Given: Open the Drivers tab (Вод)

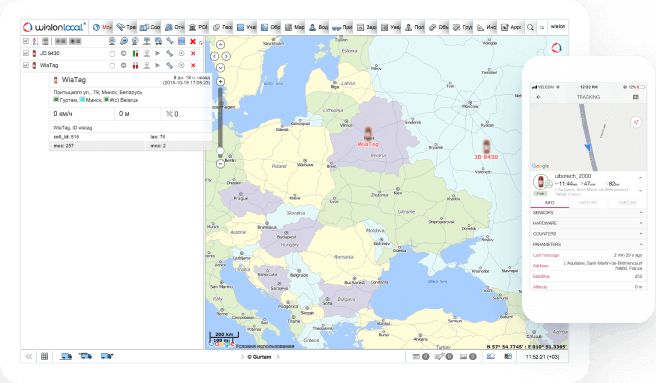Looking at the screenshot, I should (318, 27).
